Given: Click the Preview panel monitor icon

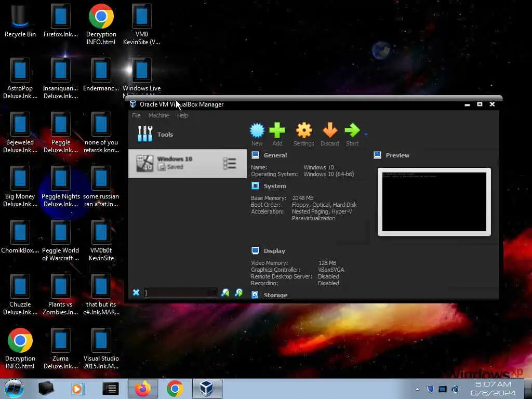Looking at the screenshot, I should (377, 155).
